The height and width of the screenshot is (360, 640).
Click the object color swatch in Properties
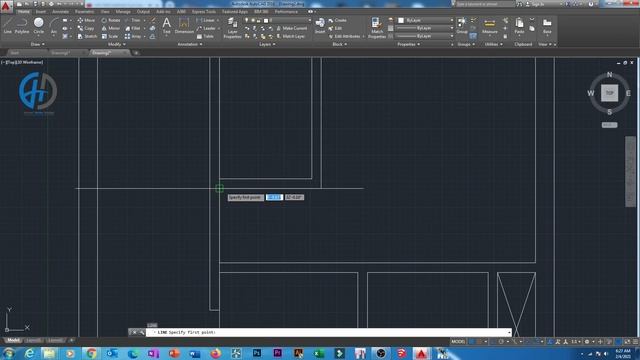[x=401, y=20]
